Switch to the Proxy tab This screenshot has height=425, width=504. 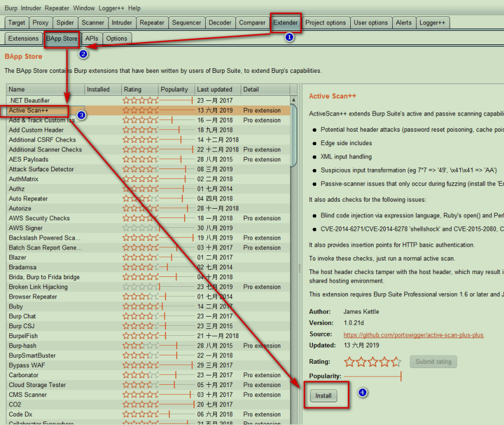pyautogui.click(x=41, y=23)
